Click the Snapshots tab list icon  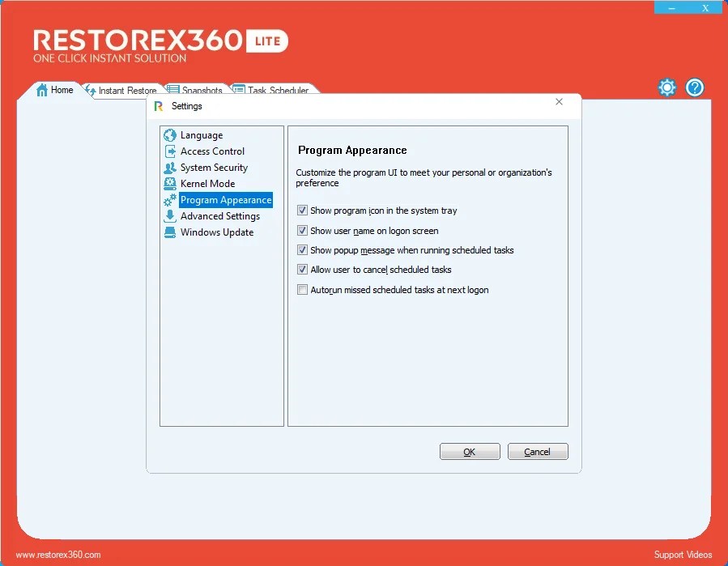172,89
